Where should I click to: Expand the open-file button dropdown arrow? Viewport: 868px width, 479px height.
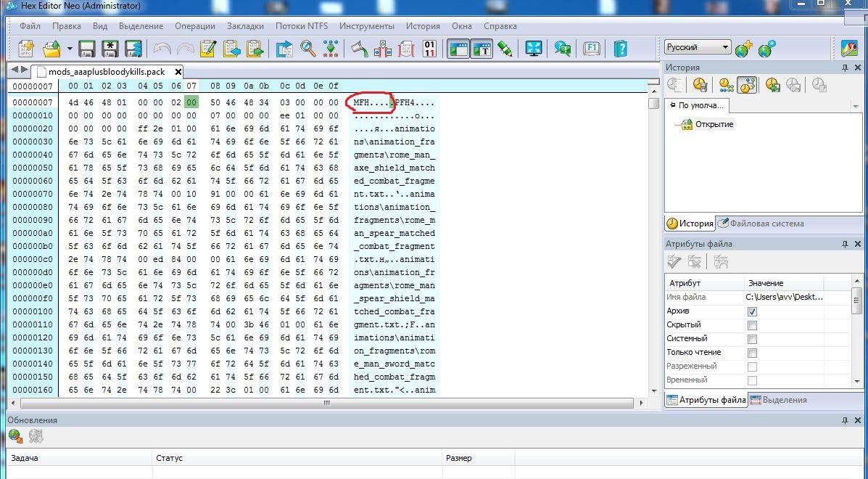tap(70, 49)
